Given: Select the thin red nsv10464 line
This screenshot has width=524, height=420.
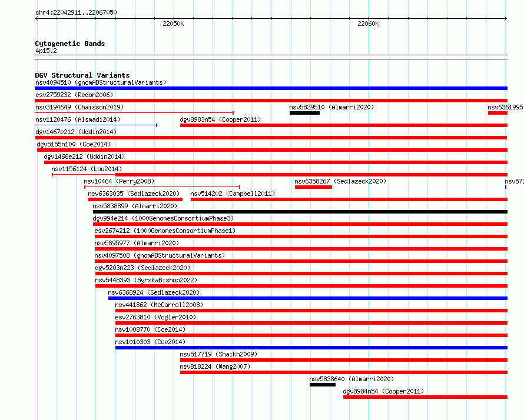Looking at the screenshot, I should pos(162,187).
